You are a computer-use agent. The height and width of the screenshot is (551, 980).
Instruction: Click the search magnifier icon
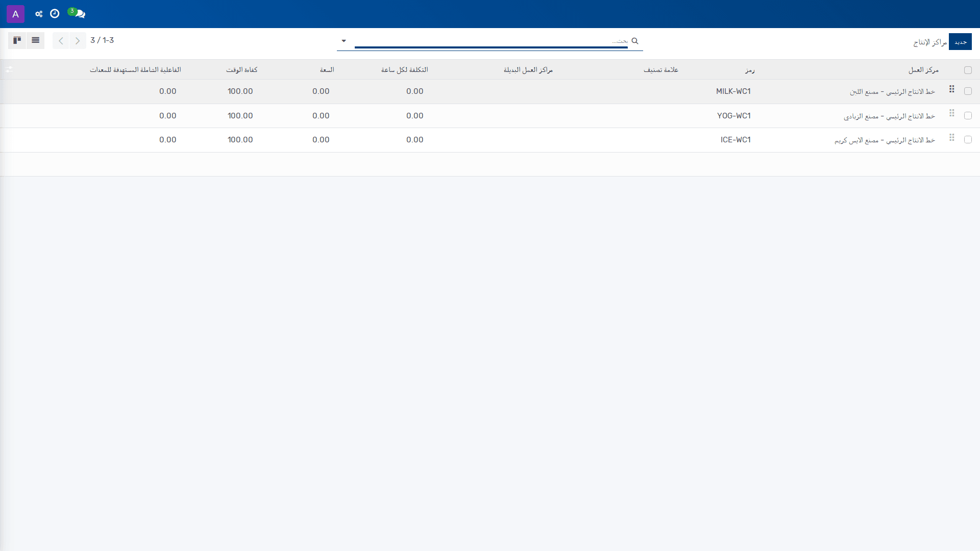click(635, 41)
